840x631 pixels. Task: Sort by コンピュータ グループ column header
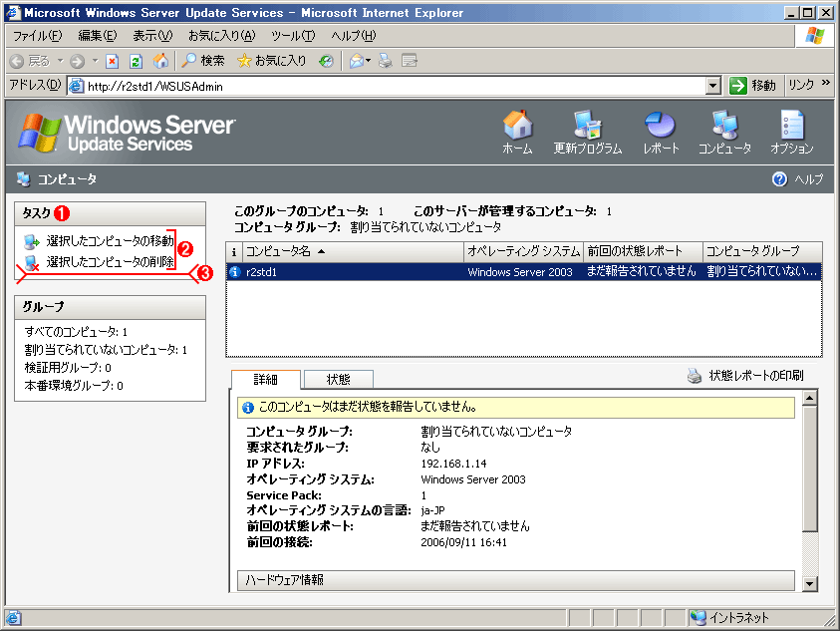click(x=762, y=251)
